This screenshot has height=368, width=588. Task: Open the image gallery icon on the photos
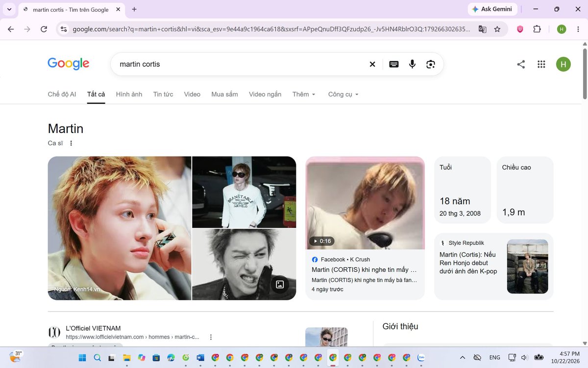[280, 285]
